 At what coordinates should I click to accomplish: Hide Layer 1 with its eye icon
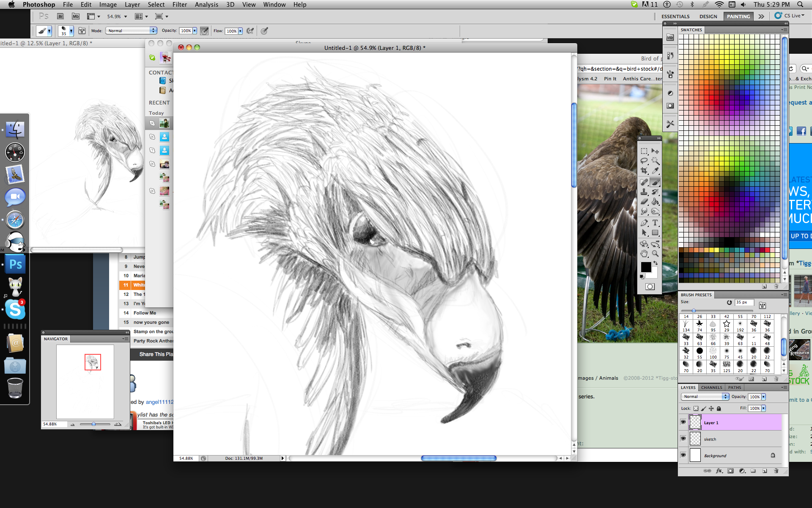(x=683, y=422)
